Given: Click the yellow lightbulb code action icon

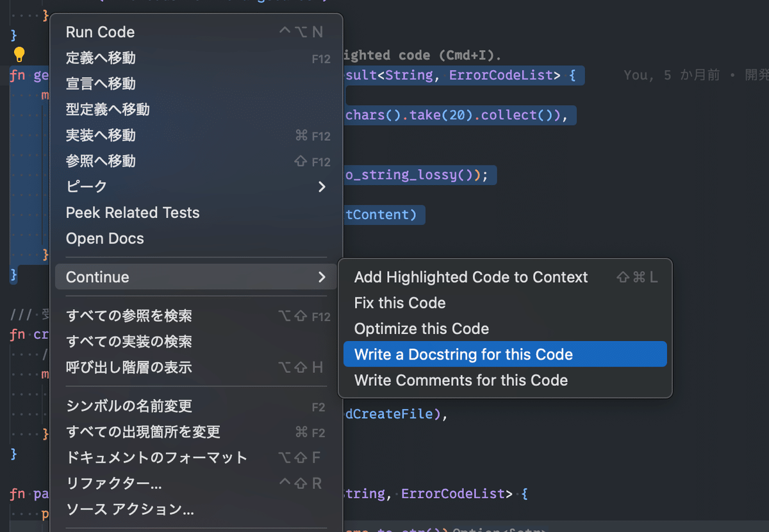Looking at the screenshot, I should pyautogui.click(x=19, y=54).
